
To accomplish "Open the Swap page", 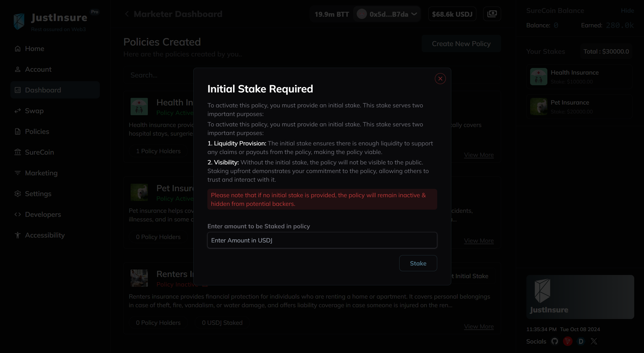I will click(x=34, y=111).
